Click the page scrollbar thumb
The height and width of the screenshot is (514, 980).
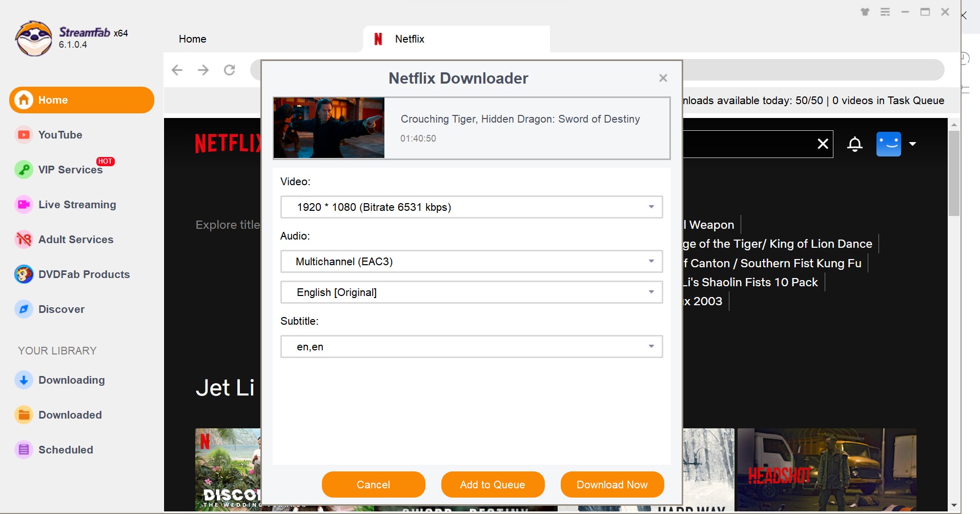[954, 173]
